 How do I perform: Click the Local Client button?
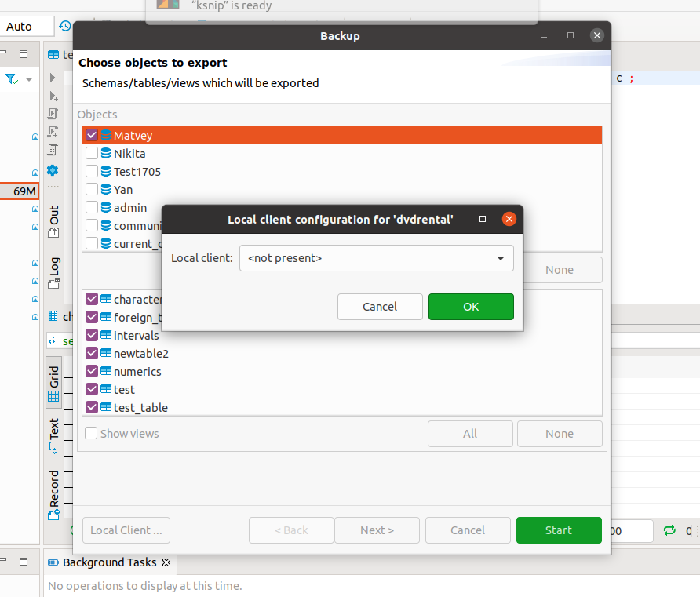[x=126, y=530]
